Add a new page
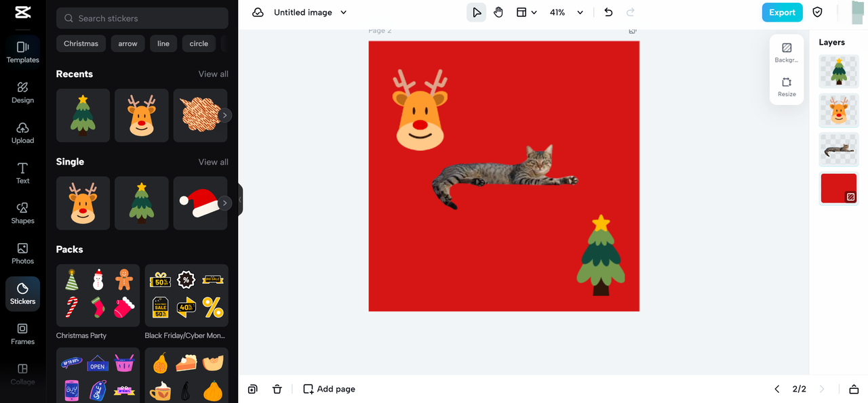868x403 pixels. [329, 389]
